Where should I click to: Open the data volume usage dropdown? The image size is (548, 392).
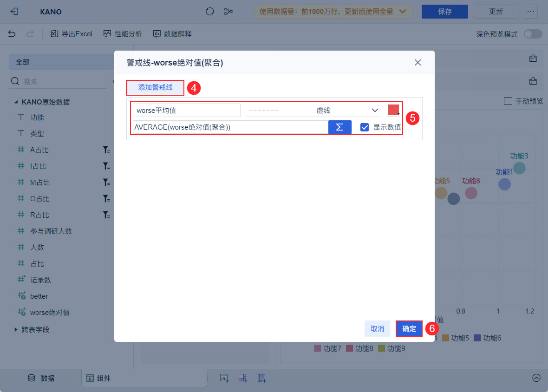tap(333, 12)
